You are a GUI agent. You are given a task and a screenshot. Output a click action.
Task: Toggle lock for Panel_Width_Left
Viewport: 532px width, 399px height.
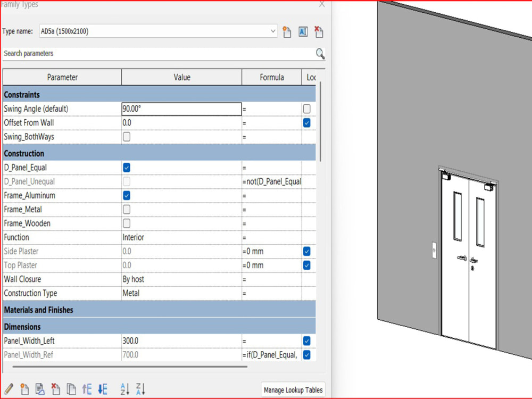[307, 341]
